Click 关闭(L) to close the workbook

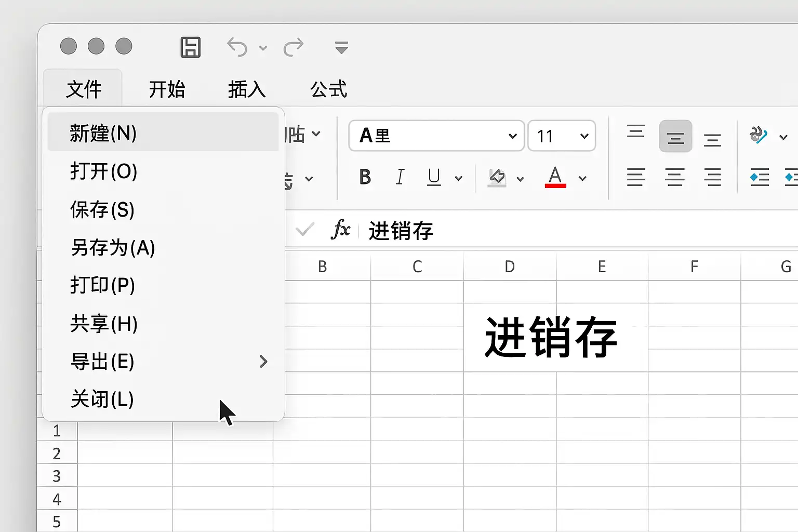102,400
